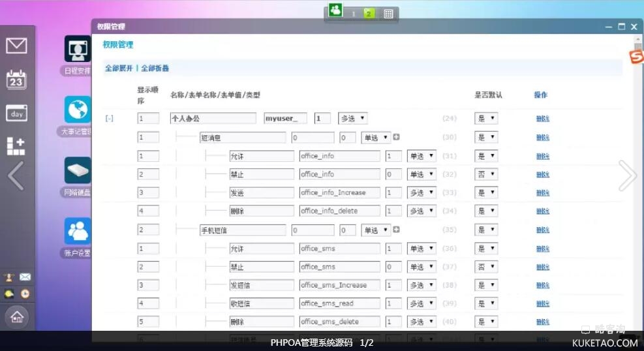644x351 pixels.
Task: Click 删除 link for 手机短信 row
Action: 543,230
